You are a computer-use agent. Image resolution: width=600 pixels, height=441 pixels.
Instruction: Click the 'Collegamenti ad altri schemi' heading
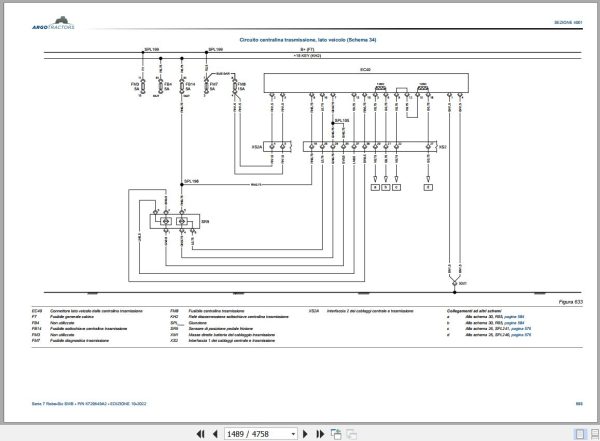(x=474, y=311)
